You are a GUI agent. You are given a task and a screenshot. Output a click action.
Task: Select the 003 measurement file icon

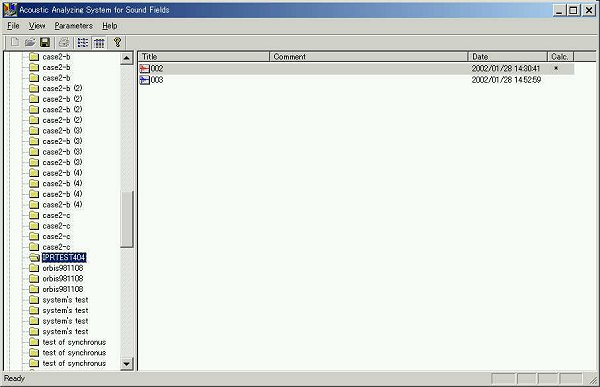(145, 80)
